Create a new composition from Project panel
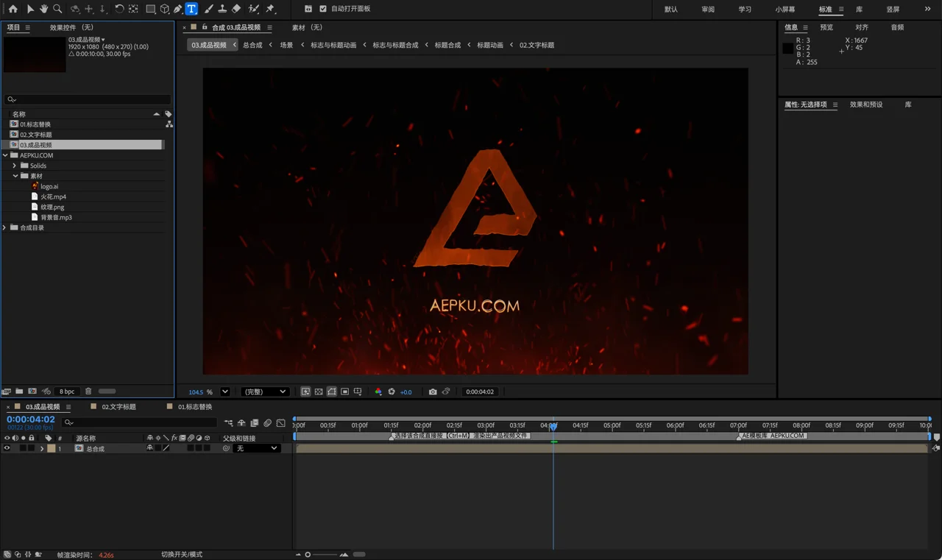Viewport: 942px width, 560px height. 32,391
